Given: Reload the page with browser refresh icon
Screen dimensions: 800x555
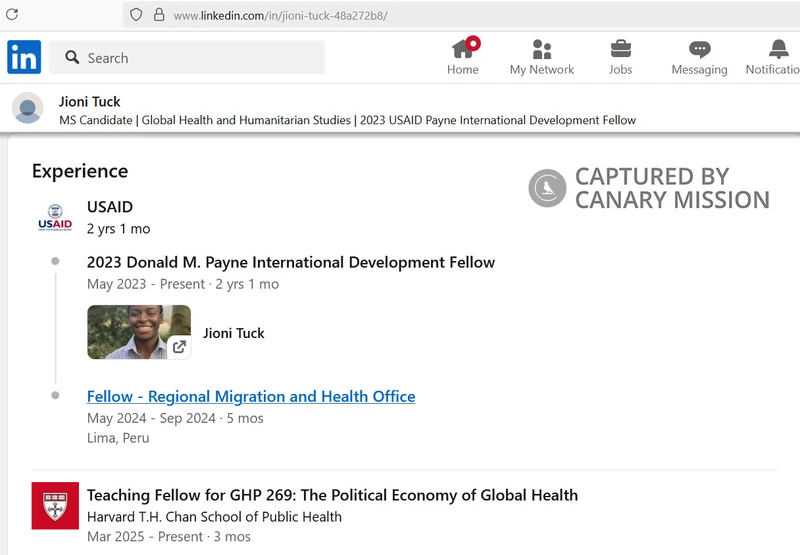Looking at the screenshot, I should (12, 15).
